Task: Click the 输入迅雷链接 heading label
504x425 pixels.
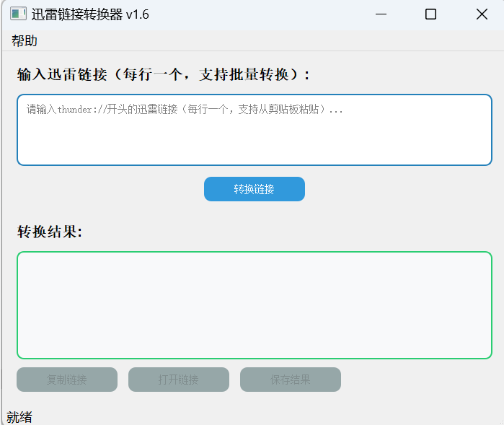Action: [164, 75]
